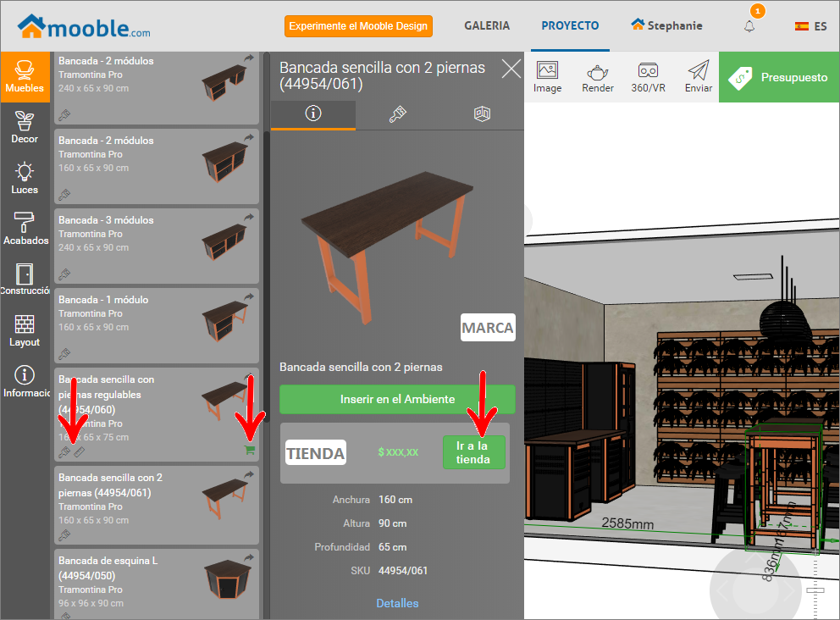Share the Bancada 240 cm 2 módulos item
Screen dimensions: 840x620
(249, 58)
